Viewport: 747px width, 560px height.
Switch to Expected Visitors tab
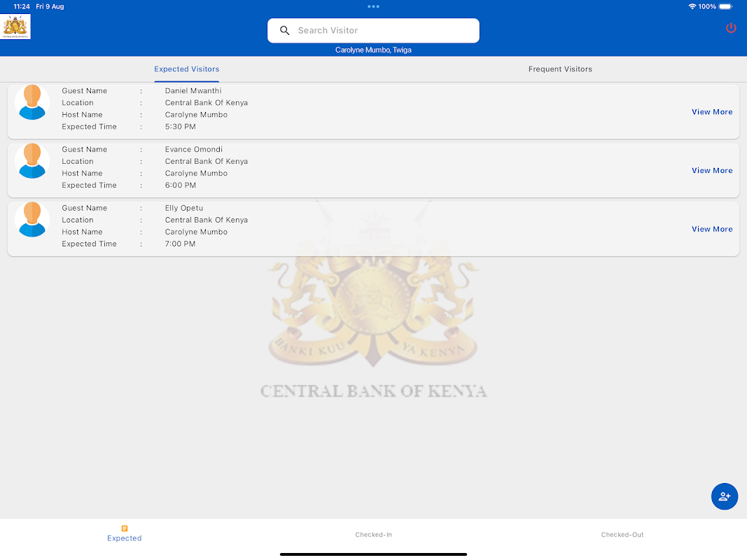pyautogui.click(x=187, y=69)
